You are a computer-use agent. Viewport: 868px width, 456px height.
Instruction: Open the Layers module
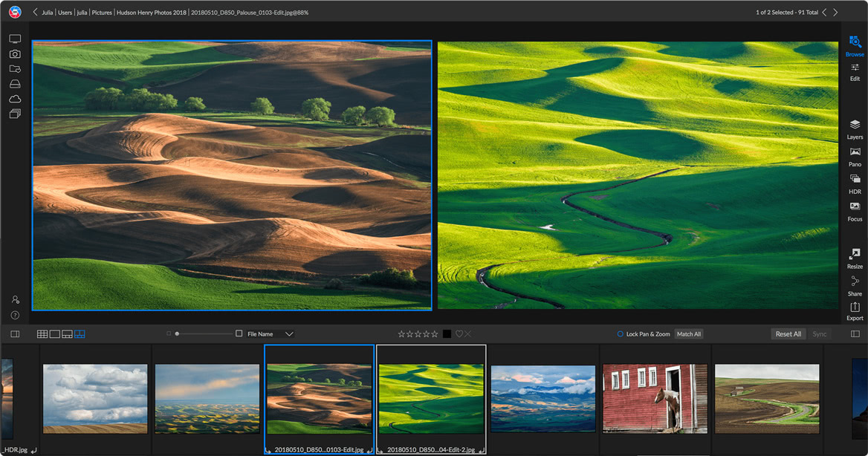point(855,129)
